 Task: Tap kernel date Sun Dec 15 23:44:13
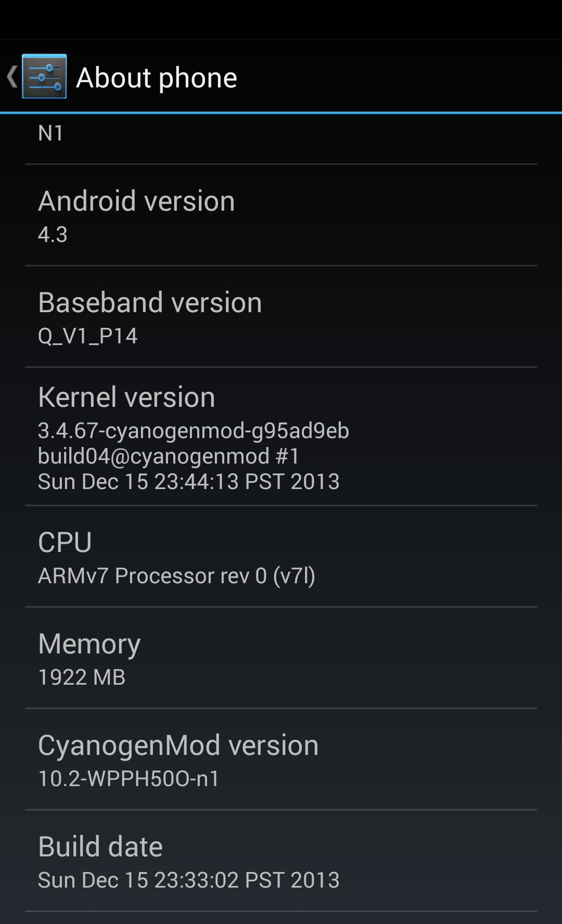189,482
